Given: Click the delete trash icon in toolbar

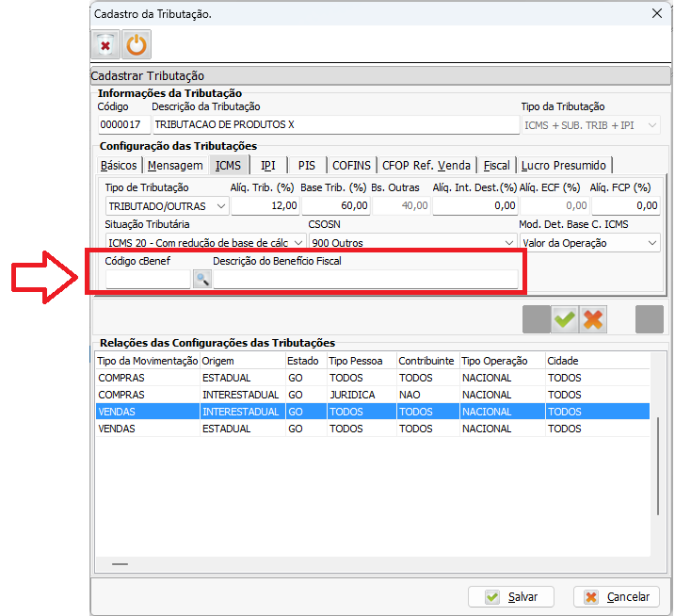Looking at the screenshot, I should point(105,44).
